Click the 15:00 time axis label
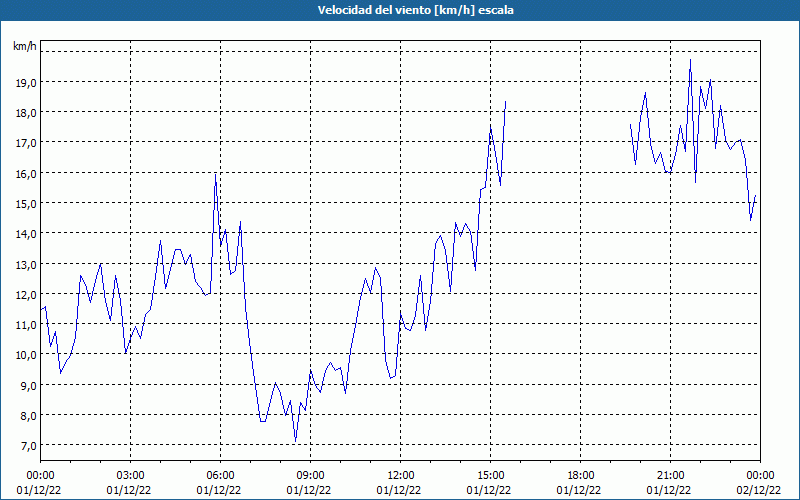This screenshot has width=800, height=500. point(490,476)
